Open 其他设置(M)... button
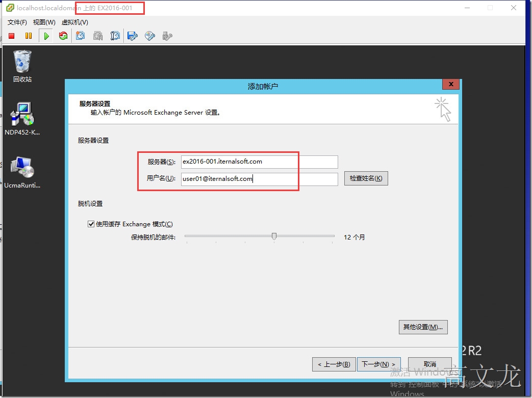Image resolution: width=532 pixels, height=398 pixels. [x=423, y=327]
